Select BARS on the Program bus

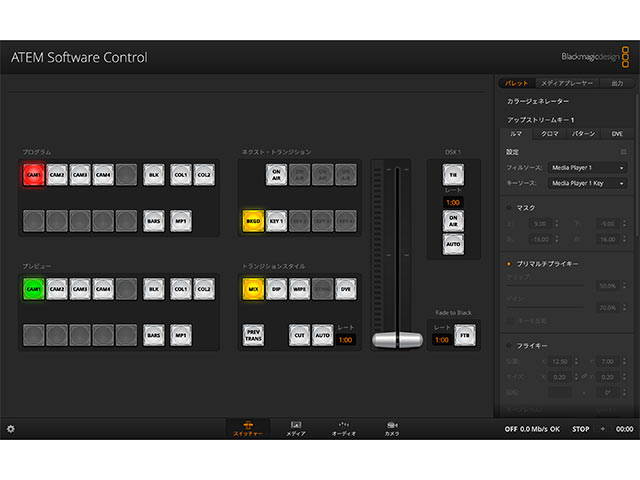click(x=154, y=221)
